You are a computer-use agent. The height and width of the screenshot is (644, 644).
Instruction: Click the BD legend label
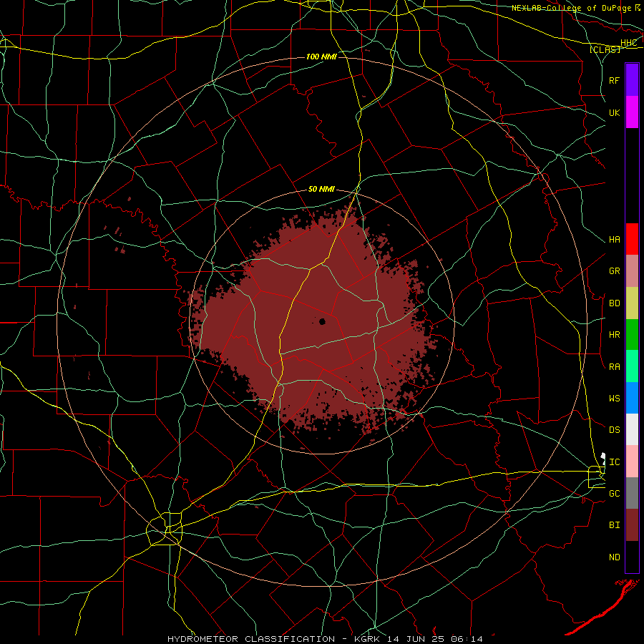[x=615, y=303]
